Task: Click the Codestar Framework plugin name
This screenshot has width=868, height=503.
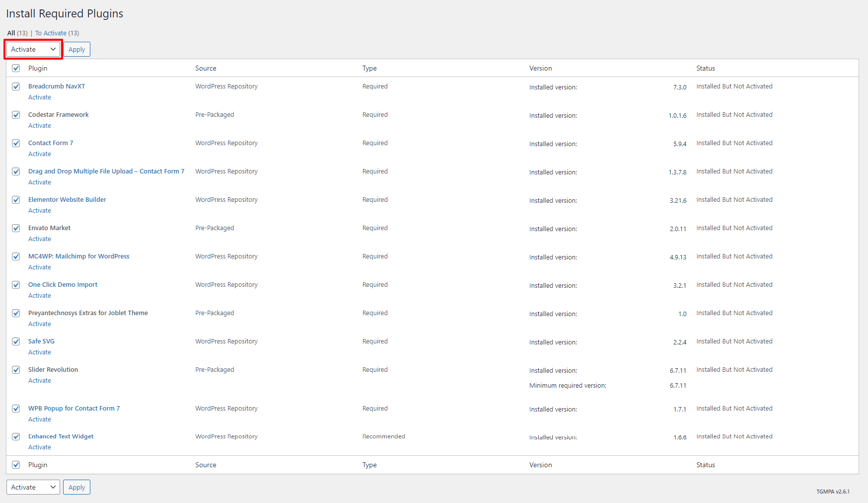Action: click(59, 115)
